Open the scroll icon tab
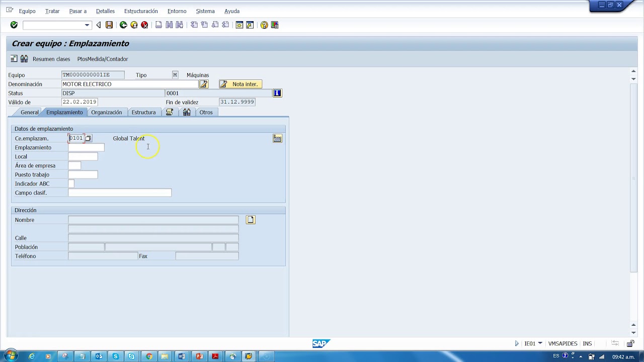Viewport: 644px width, 362px height. (170, 112)
